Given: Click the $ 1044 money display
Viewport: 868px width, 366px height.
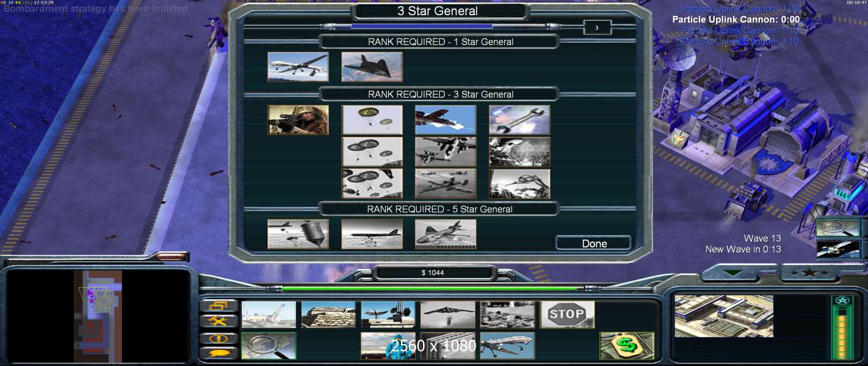Looking at the screenshot, I should 433,273.
